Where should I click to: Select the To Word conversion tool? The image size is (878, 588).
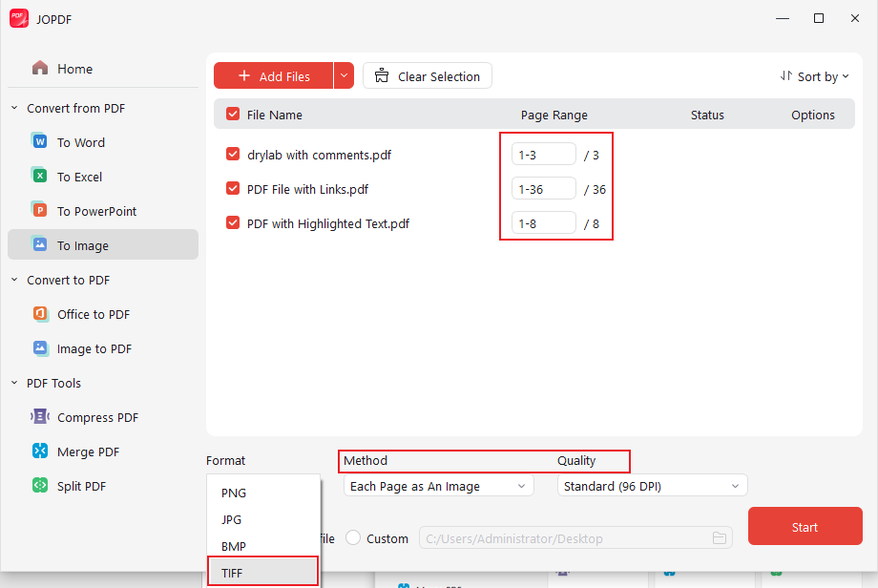tap(79, 142)
